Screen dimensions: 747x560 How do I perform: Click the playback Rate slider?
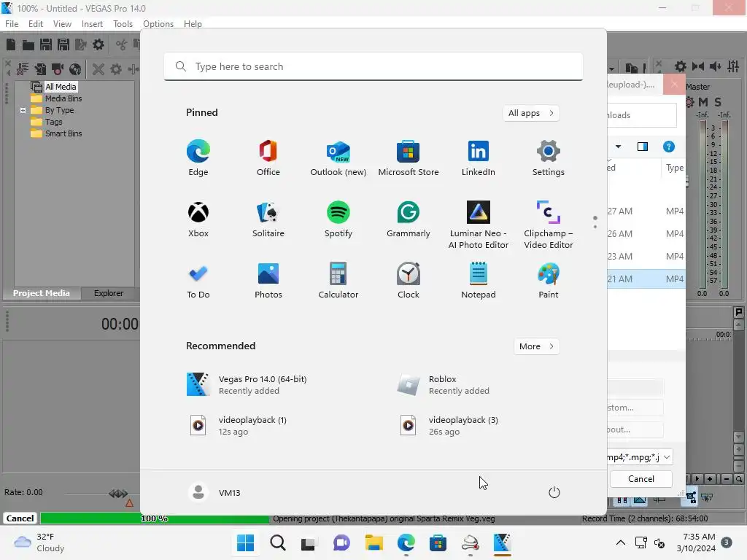[118, 494]
